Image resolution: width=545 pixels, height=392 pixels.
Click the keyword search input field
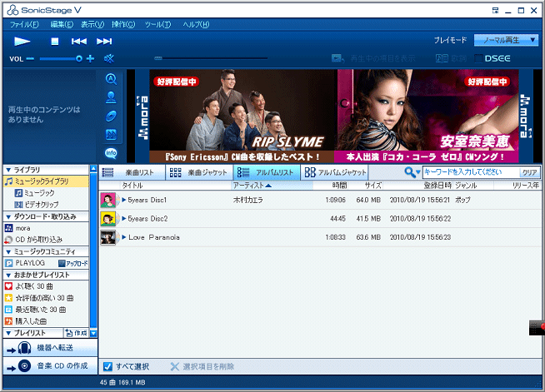click(471, 172)
